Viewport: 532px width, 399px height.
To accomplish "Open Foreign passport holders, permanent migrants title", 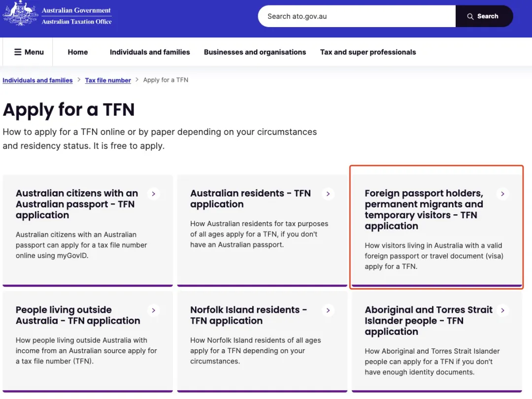I will point(424,209).
